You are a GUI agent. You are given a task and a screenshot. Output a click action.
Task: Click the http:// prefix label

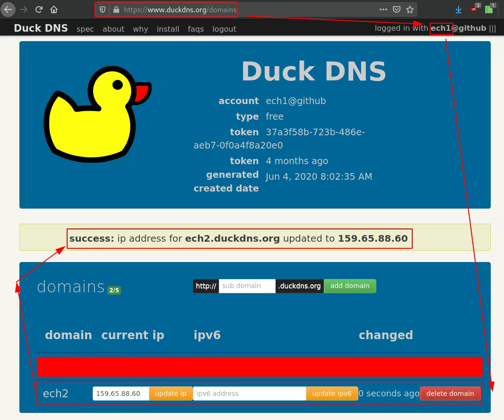click(x=206, y=286)
